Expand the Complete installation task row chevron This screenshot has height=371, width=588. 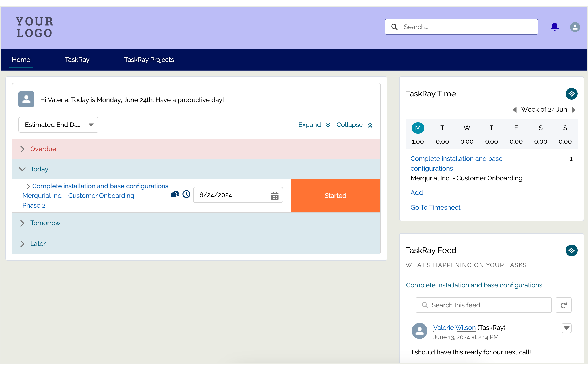(28, 186)
